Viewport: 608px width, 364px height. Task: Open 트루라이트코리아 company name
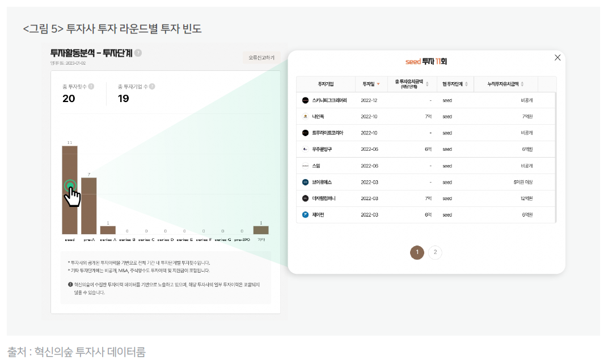coord(328,133)
